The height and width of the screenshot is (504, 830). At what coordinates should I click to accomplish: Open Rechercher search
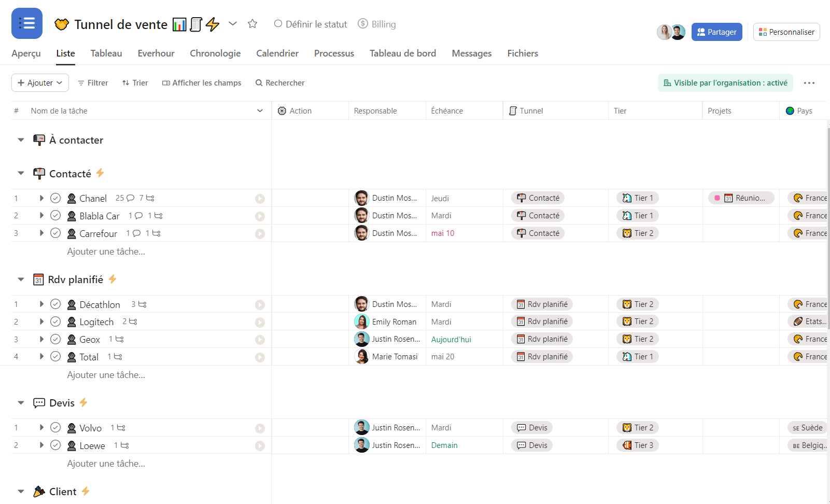coord(280,83)
